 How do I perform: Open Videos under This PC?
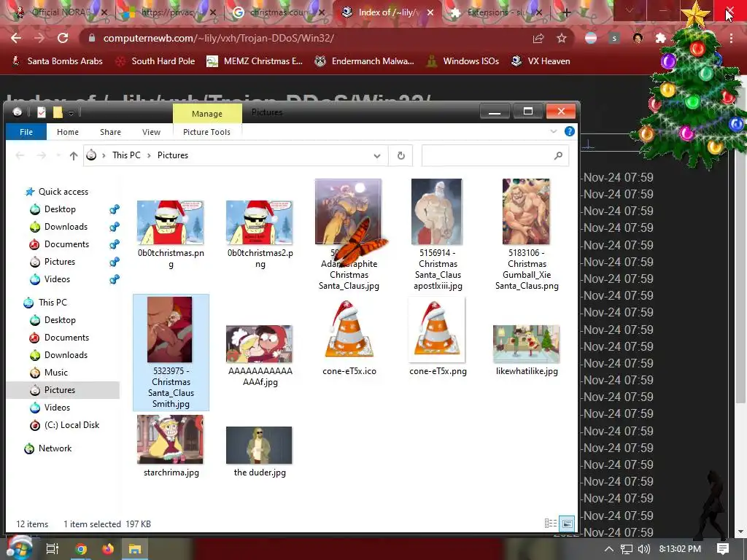57,408
